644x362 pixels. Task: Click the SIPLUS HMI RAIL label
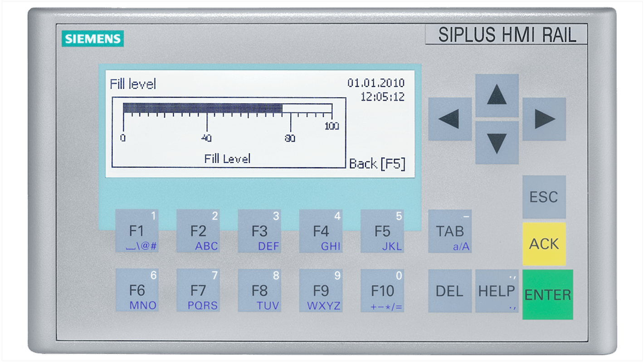point(506,35)
